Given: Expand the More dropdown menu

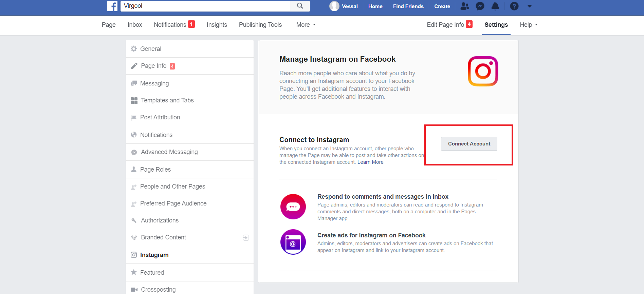Looking at the screenshot, I should [x=306, y=25].
